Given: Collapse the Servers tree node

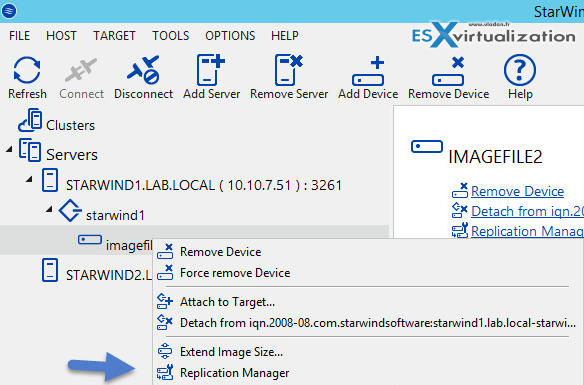Looking at the screenshot, I should point(9,150).
